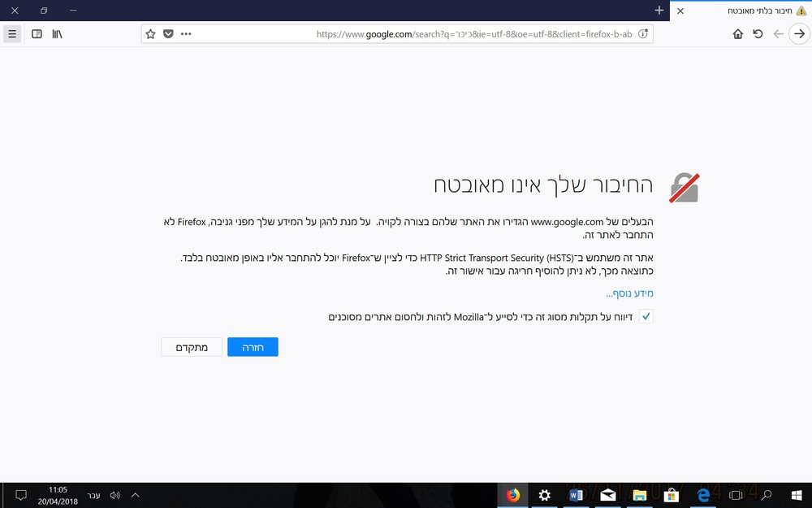
Task: Uncheck the report errors to Mozilla checkbox
Action: (x=646, y=316)
